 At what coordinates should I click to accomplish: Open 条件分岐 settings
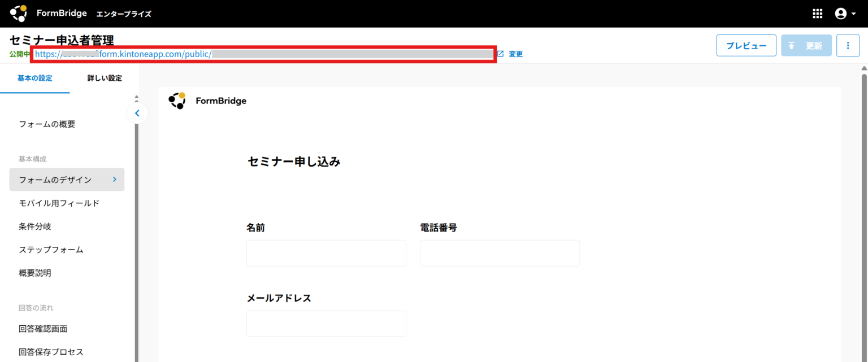[35, 226]
